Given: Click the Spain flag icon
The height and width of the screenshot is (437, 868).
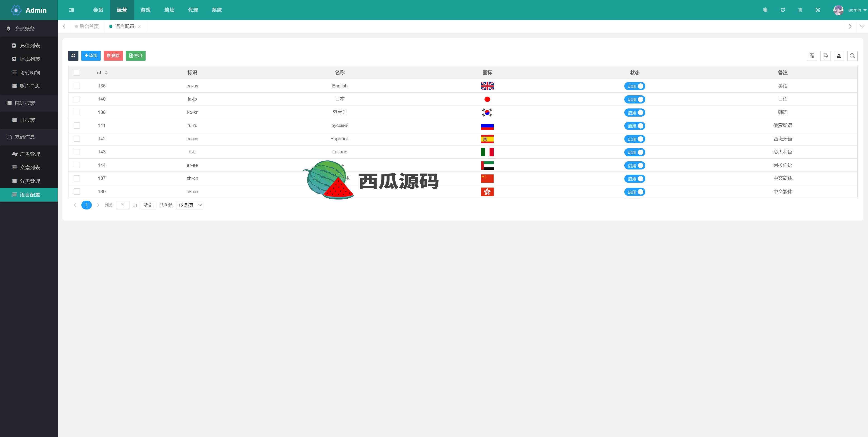Looking at the screenshot, I should [x=487, y=139].
